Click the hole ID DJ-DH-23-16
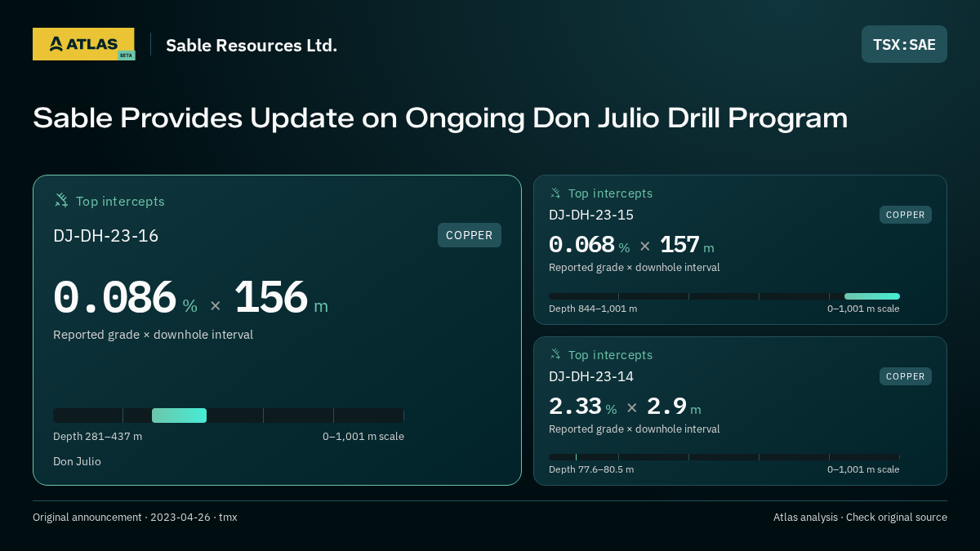The image size is (980, 551). pos(106,236)
